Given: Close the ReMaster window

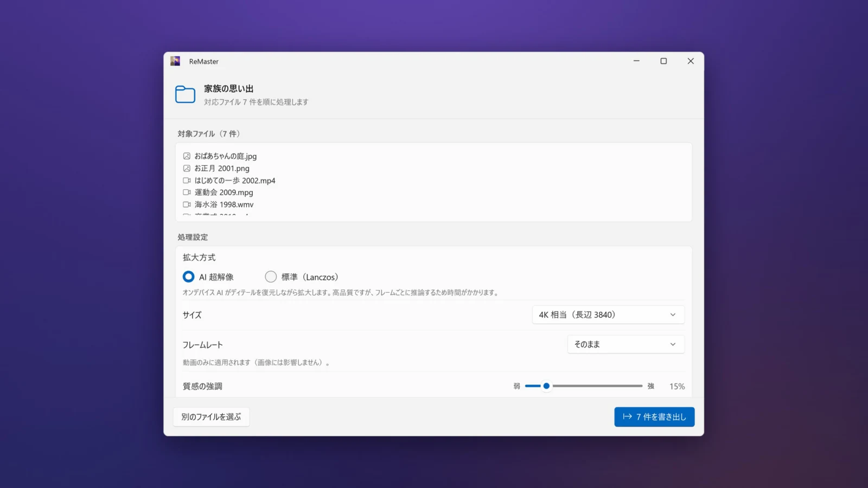Looking at the screenshot, I should (x=691, y=61).
